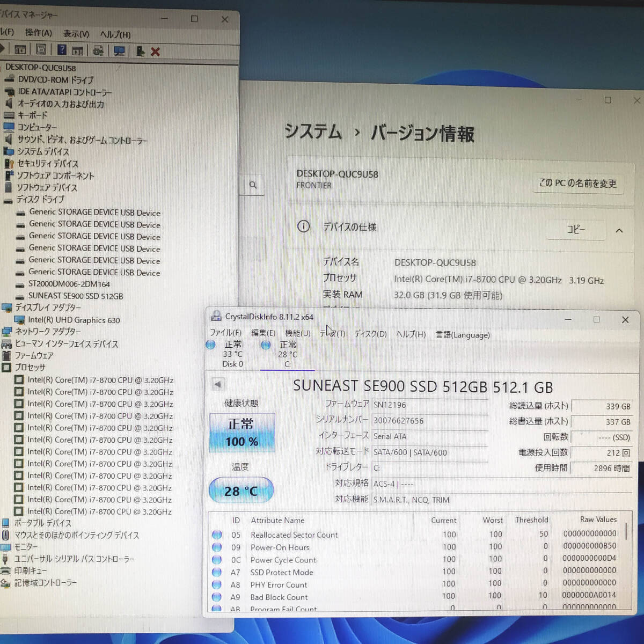The image size is (644, 644).
Task: Select root node DESKTOP-QUC9U58 in tree
Action: [40, 68]
